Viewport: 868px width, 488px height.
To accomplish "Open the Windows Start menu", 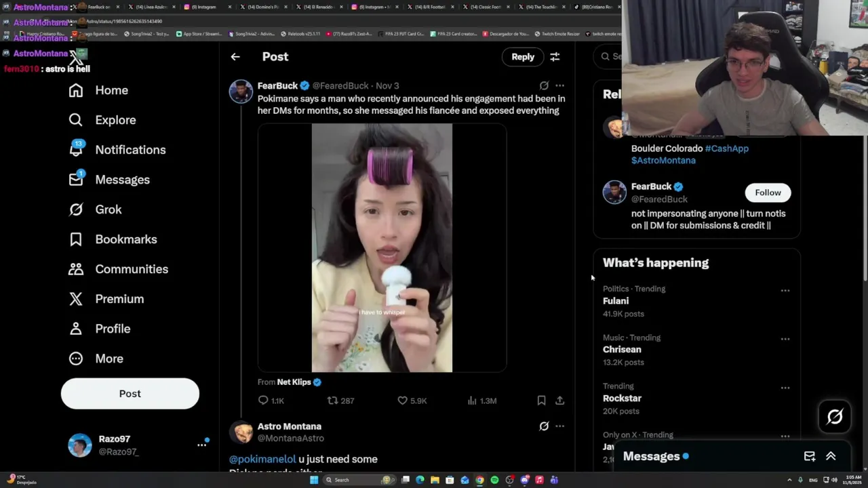I will click(x=314, y=480).
